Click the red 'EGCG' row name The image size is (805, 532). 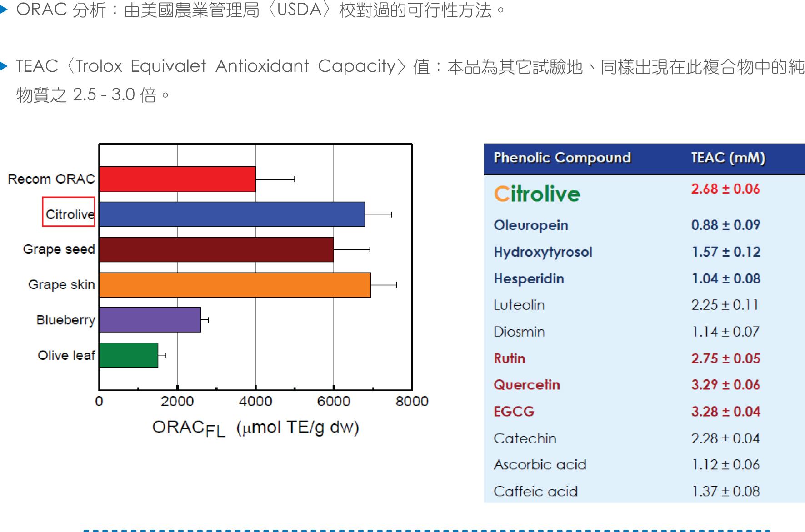pos(514,412)
